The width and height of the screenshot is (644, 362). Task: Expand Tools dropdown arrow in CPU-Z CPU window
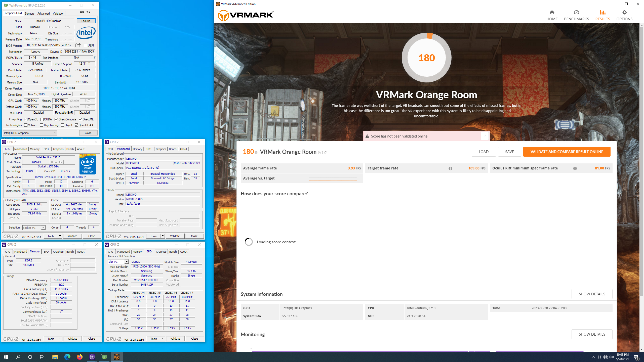[x=60, y=236]
